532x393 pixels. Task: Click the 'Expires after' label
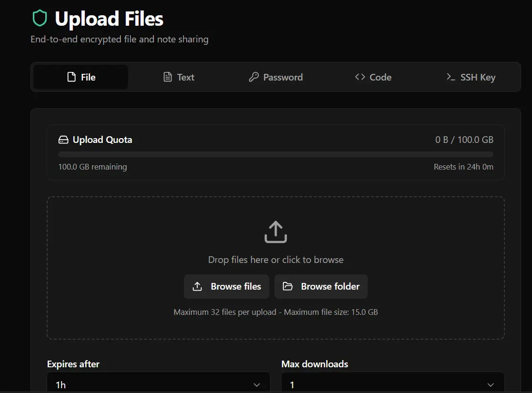(x=73, y=364)
